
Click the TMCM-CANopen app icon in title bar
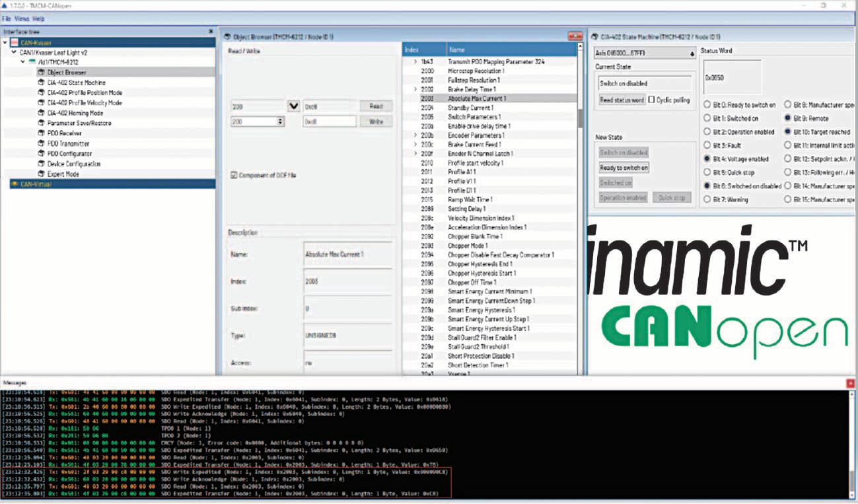click(x=5, y=5)
